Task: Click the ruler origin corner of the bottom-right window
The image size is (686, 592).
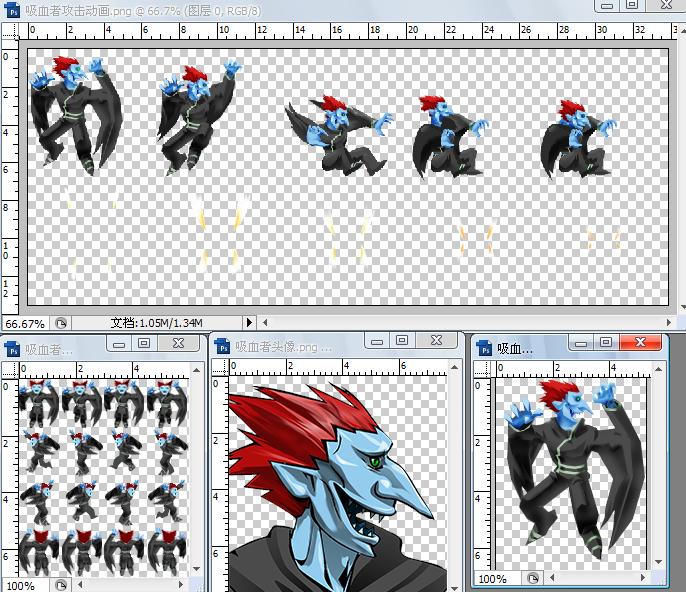Action: pyautogui.click(x=483, y=368)
